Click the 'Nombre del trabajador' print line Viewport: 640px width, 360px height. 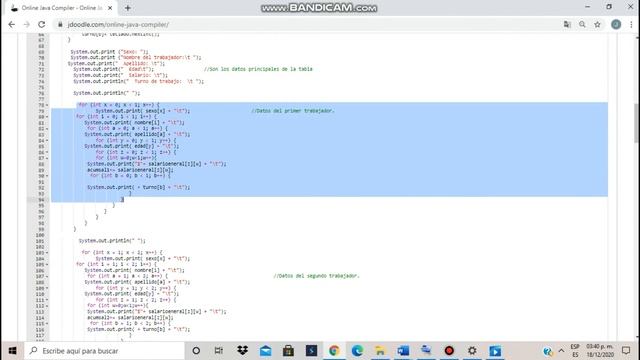[136, 58]
